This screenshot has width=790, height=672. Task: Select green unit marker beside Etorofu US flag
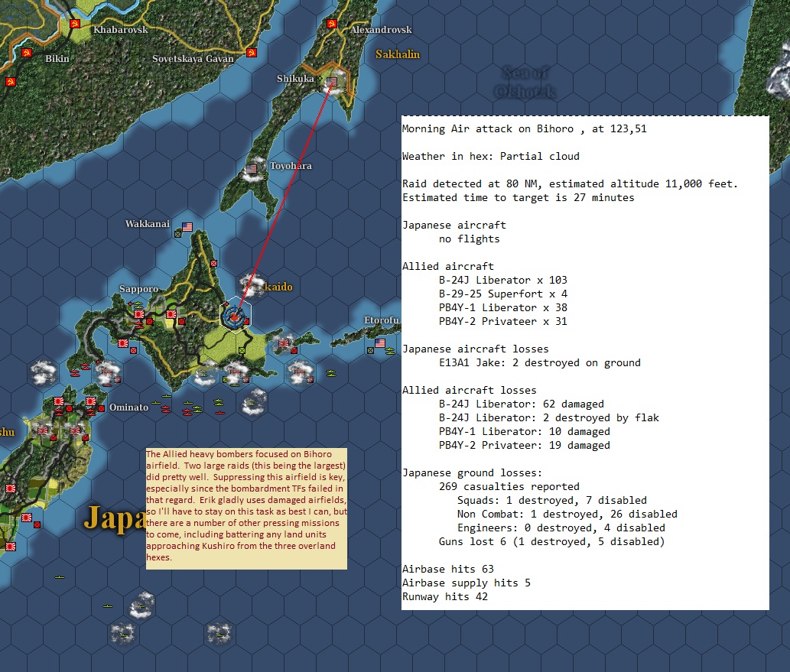click(x=370, y=350)
